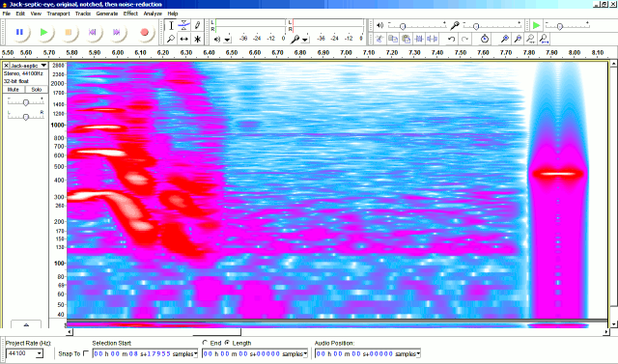Select the Envelope tool
This screenshot has width=618, height=364.
coord(183,26)
